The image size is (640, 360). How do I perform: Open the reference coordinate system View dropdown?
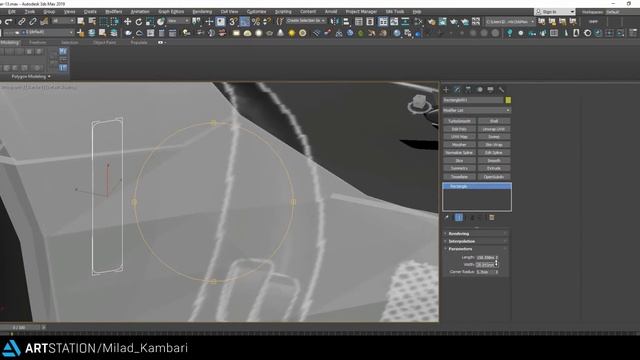point(178,21)
